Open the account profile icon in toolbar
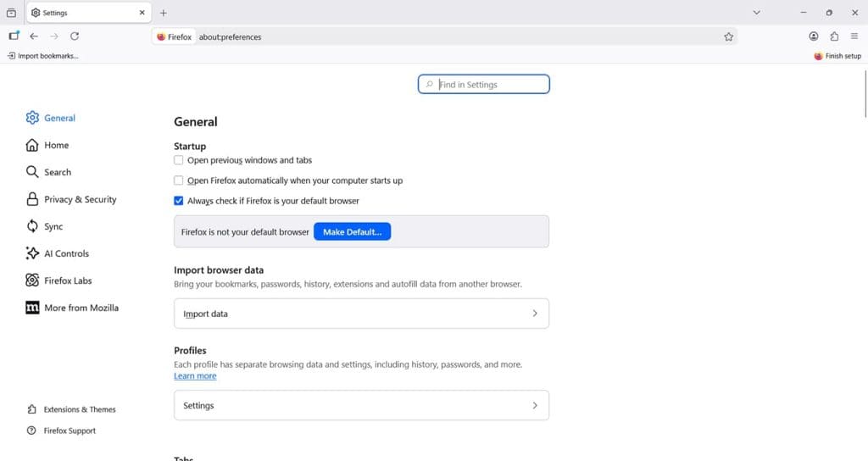The image size is (868, 461). click(x=813, y=36)
